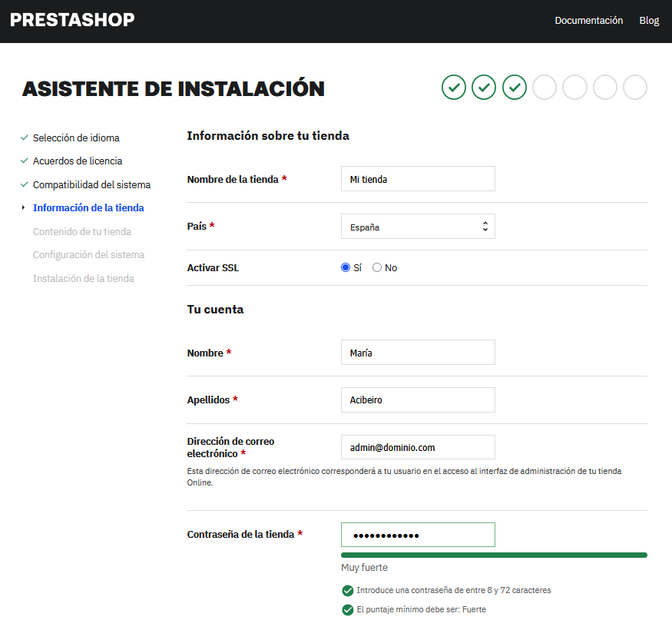The width and height of the screenshot is (672, 620).
Task: Go to Compatibilidad del sistema step
Action: click(91, 185)
